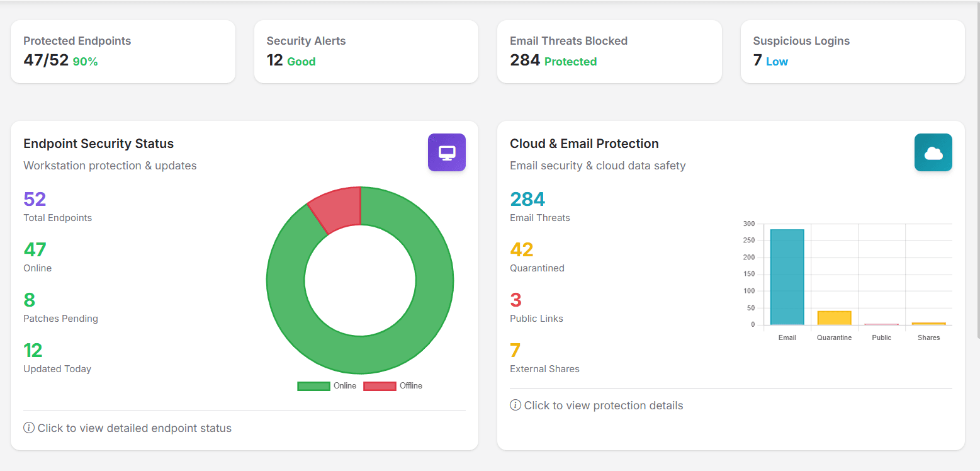
Task: Select the Quarantine bar in the bar chart
Action: 834,316
